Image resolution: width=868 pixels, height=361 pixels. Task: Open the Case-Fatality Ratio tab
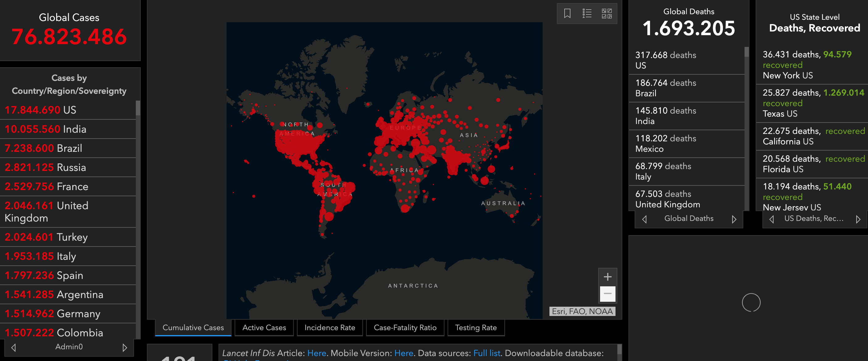(405, 328)
